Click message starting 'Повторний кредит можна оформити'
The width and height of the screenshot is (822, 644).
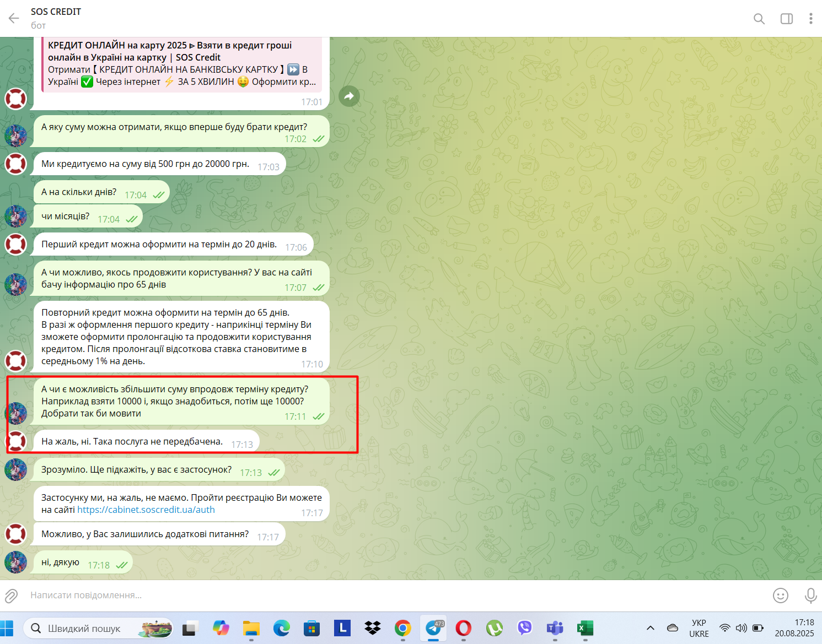point(181,337)
